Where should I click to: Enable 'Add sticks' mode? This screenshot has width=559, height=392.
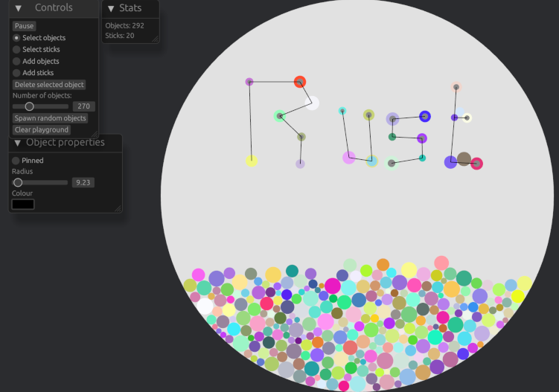[x=16, y=74]
